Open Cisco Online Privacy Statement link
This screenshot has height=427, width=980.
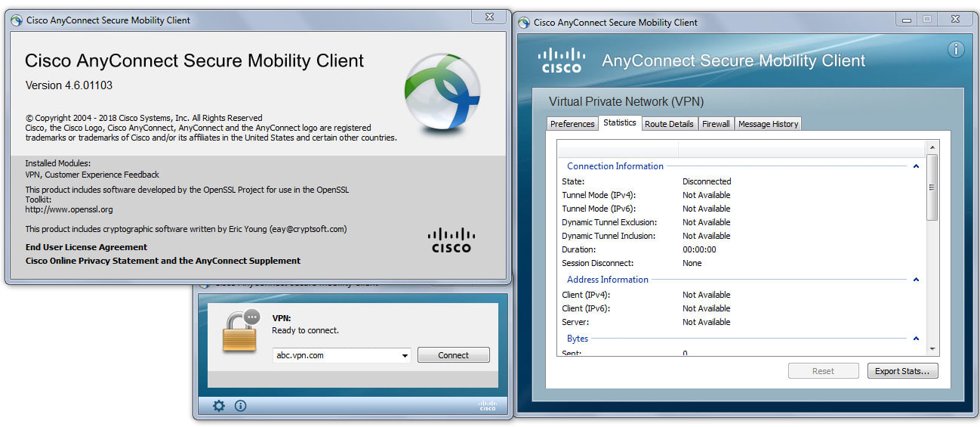163,261
